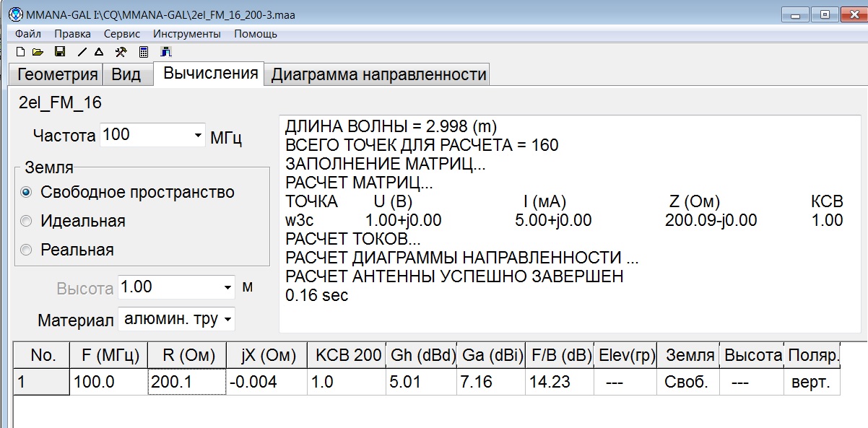The width and height of the screenshot is (868, 428).
Task: Open the hammer and wrench settings icon
Action: click(x=121, y=52)
